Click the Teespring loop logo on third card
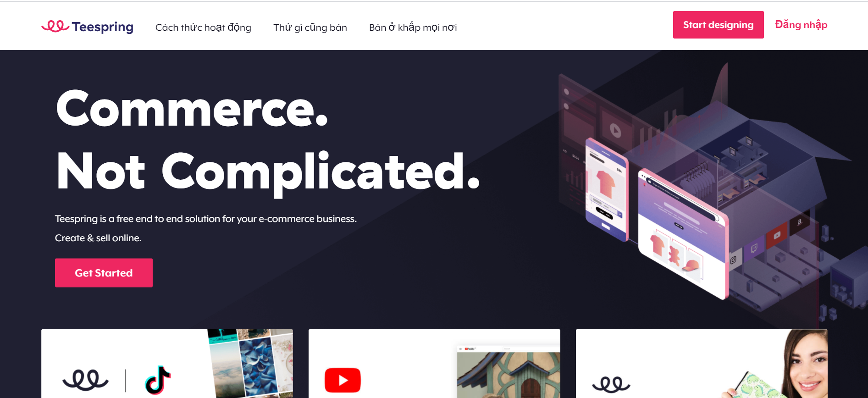Viewport: 868px width, 398px height. pos(611,384)
